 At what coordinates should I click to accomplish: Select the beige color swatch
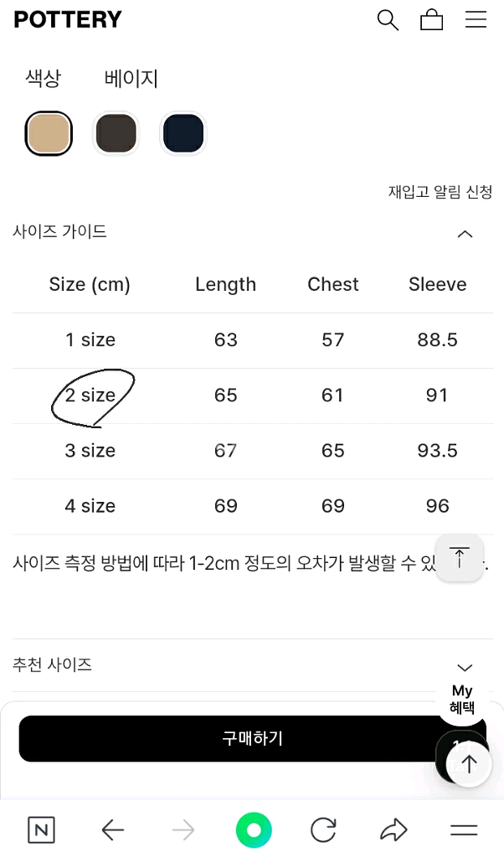[49, 133]
